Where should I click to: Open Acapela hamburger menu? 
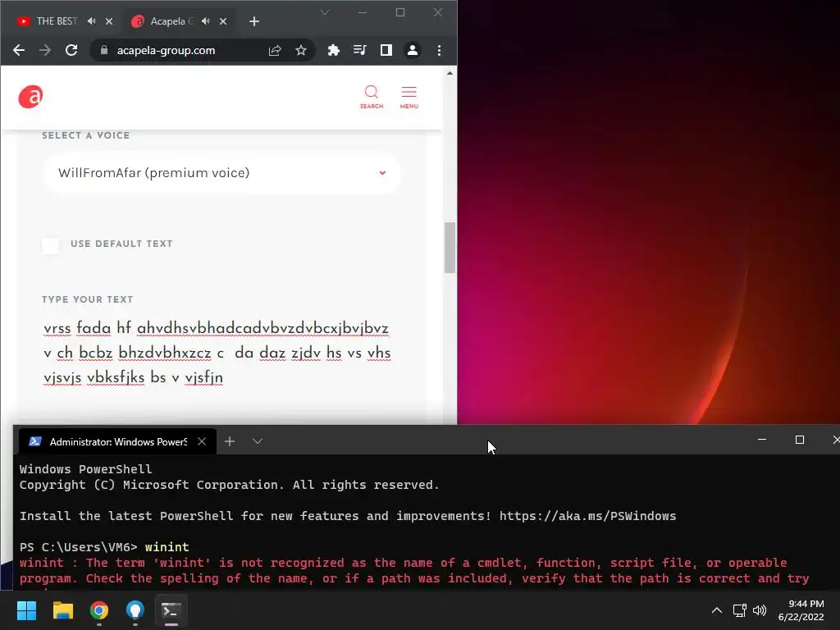(409, 97)
